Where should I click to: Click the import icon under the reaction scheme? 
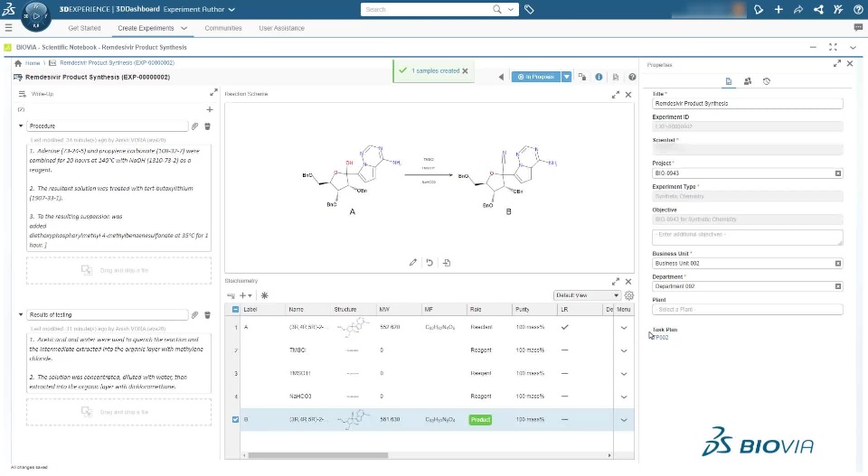tap(447, 263)
